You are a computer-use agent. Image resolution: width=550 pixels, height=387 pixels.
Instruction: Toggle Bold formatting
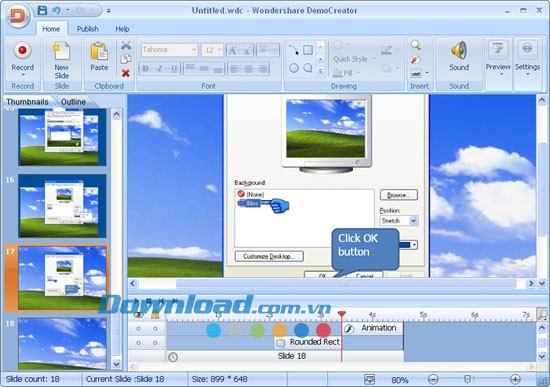pos(146,68)
